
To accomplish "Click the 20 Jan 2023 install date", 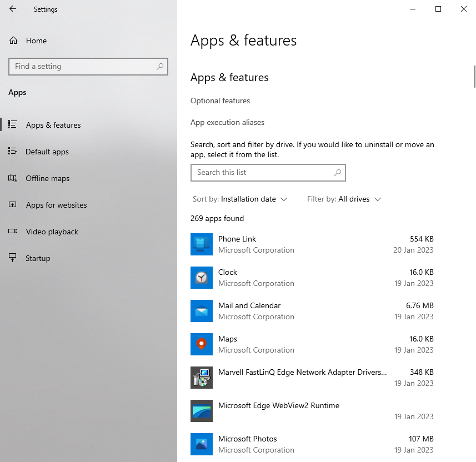I will pyautogui.click(x=413, y=250).
